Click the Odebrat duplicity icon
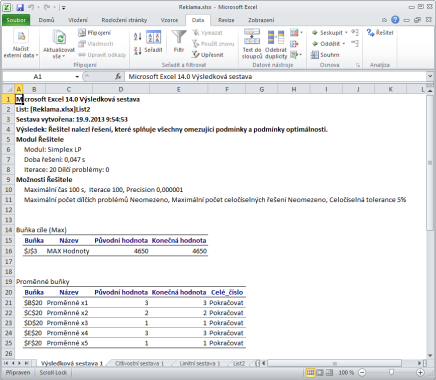Screen dimensions: 436x380 click(276, 37)
